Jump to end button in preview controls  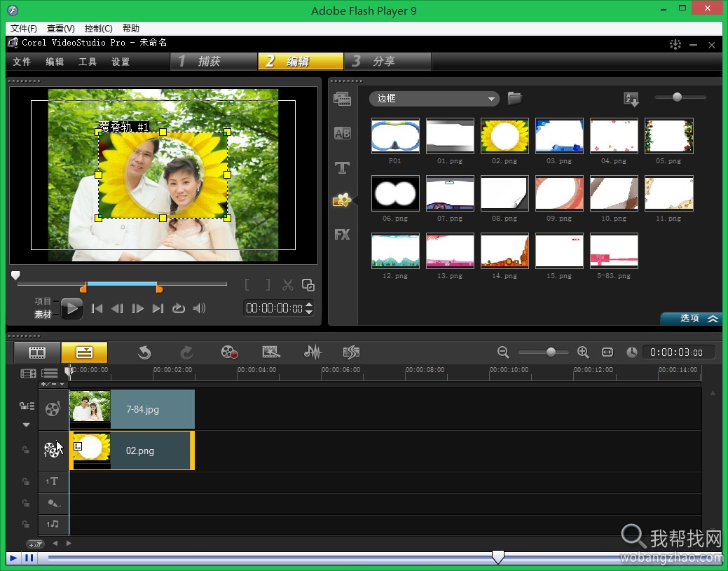158,308
